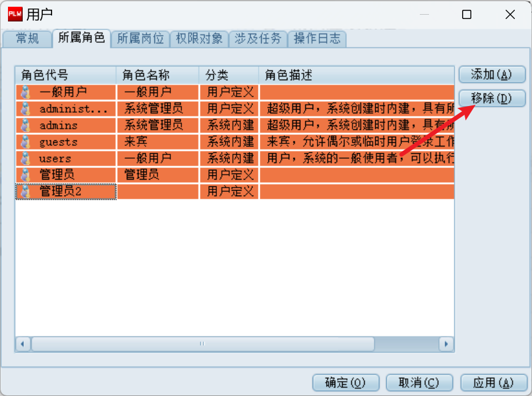This screenshot has width=532, height=396.
Task: Close the 用户 dialog window
Action: (x=510, y=14)
